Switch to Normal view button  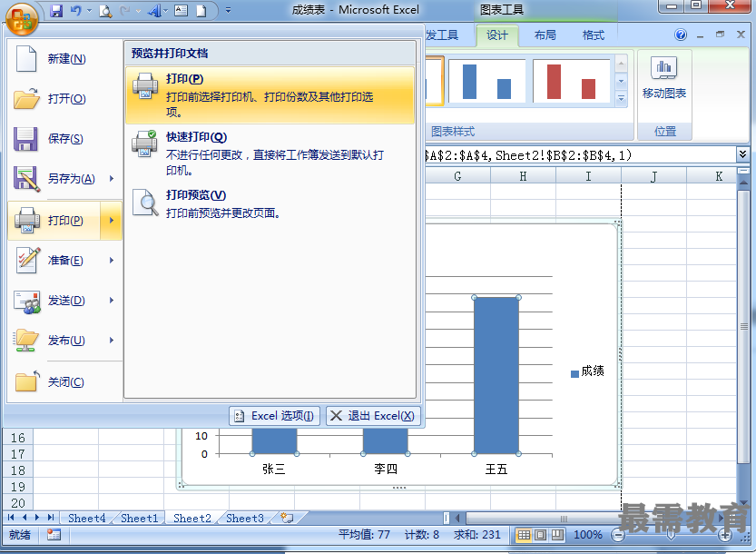point(524,535)
